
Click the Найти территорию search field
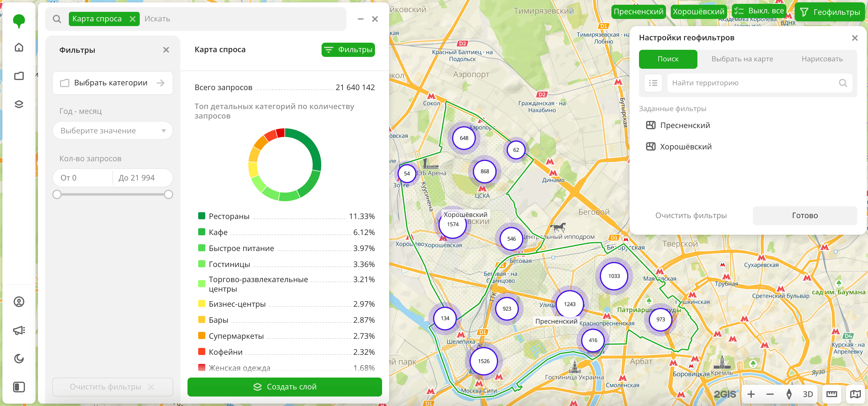pos(753,83)
